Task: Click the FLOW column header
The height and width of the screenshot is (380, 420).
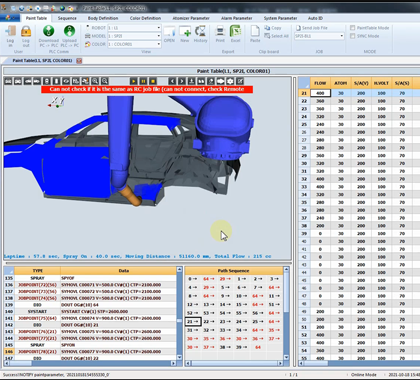Action: click(x=320, y=83)
